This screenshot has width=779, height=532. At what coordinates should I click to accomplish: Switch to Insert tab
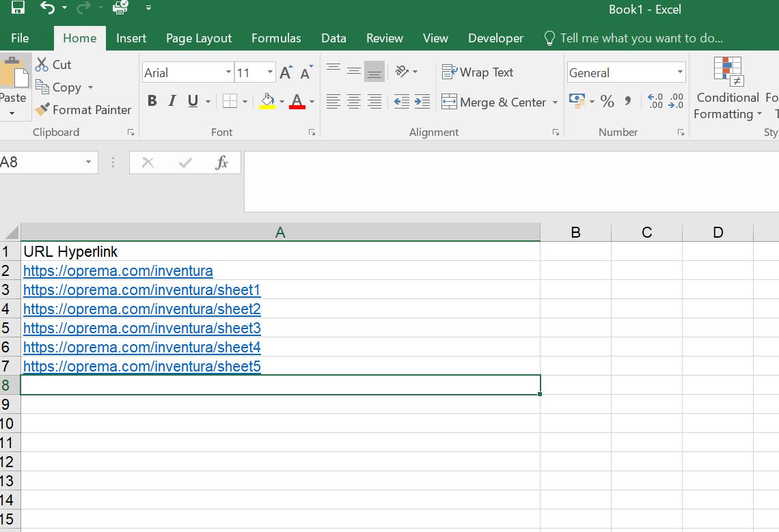pyautogui.click(x=131, y=38)
